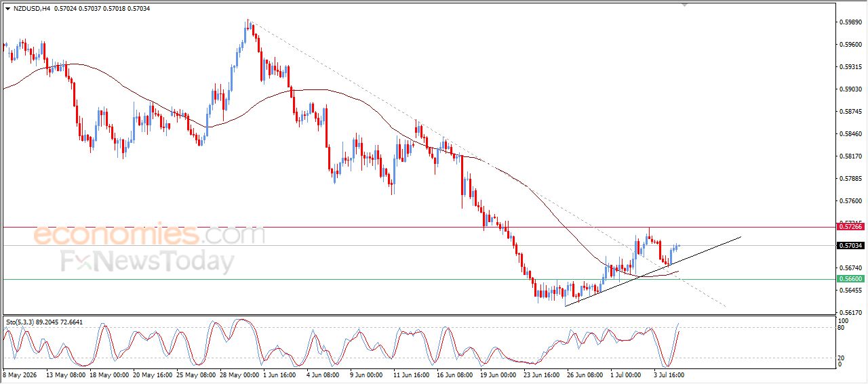Select the red 0.57266 resistance price tag

pyautogui.click(x=850, y=228)
